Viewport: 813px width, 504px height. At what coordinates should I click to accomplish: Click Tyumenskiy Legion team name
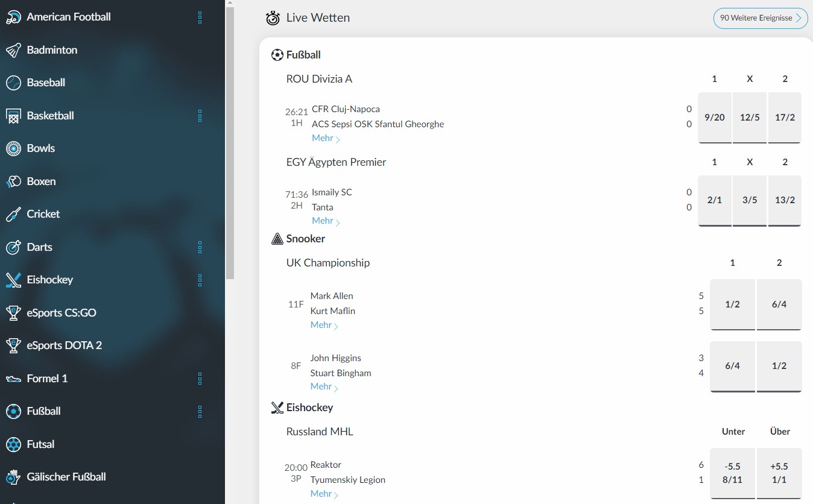tap(348, 480)
